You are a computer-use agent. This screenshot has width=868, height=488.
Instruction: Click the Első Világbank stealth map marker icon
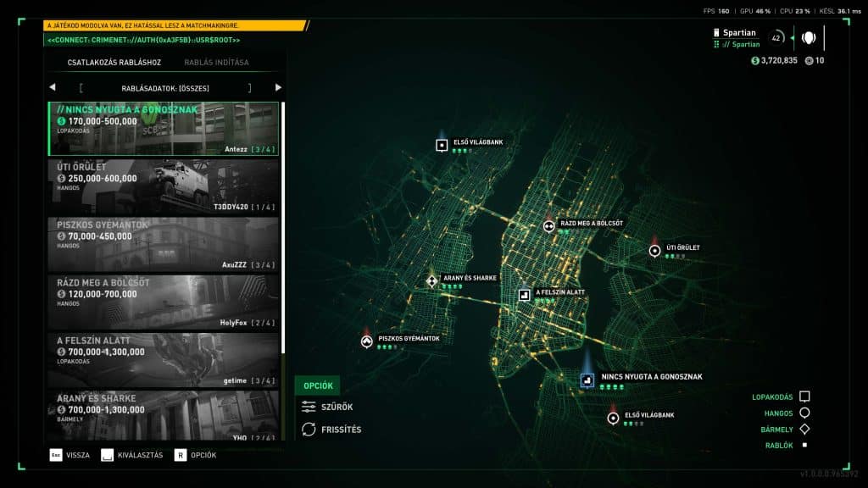coord(442,145)
